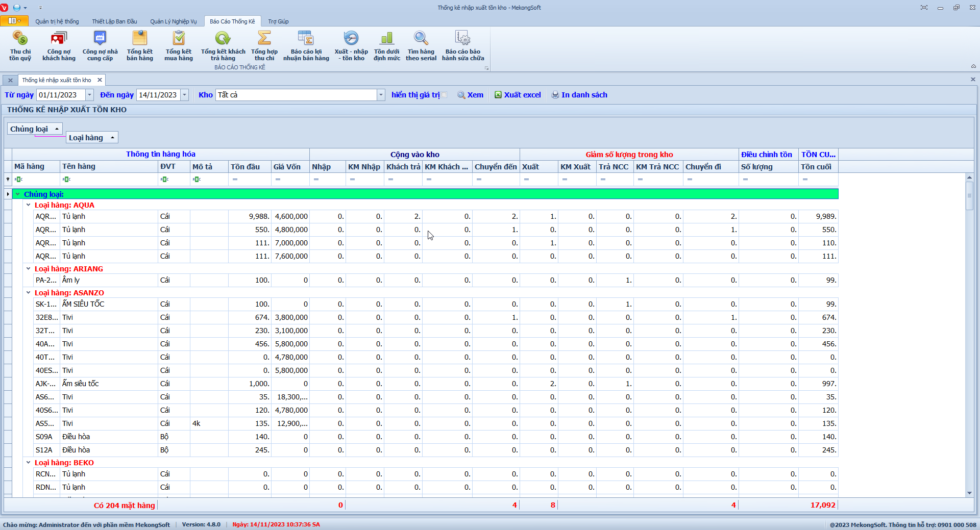The image size is (980, 530).
Task: Open the Đến ngày date picker dropdown
Action: pyautogui.click(x=185, y=95)
